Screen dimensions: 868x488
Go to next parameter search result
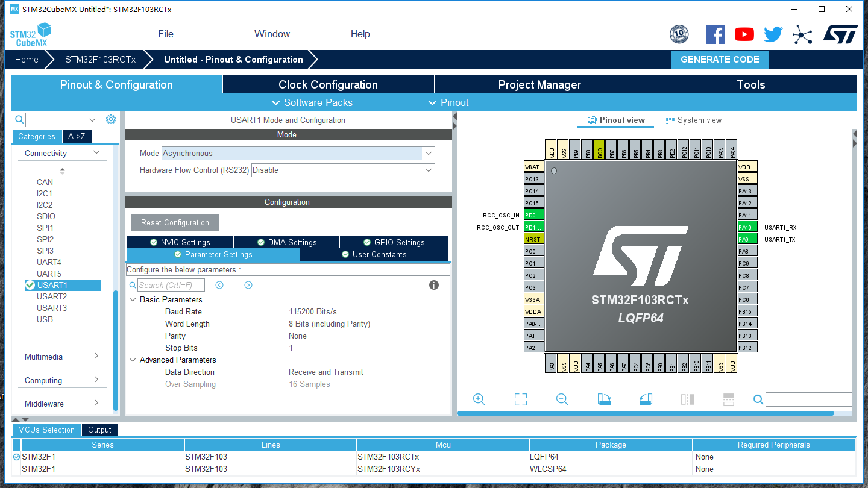[x=248, y=285]
